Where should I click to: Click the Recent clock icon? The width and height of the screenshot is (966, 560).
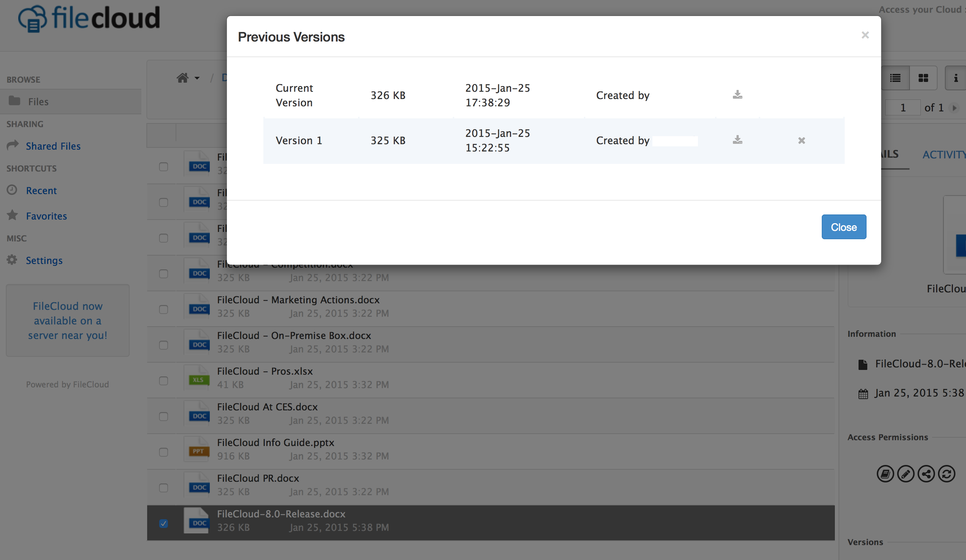coord(12,190)
